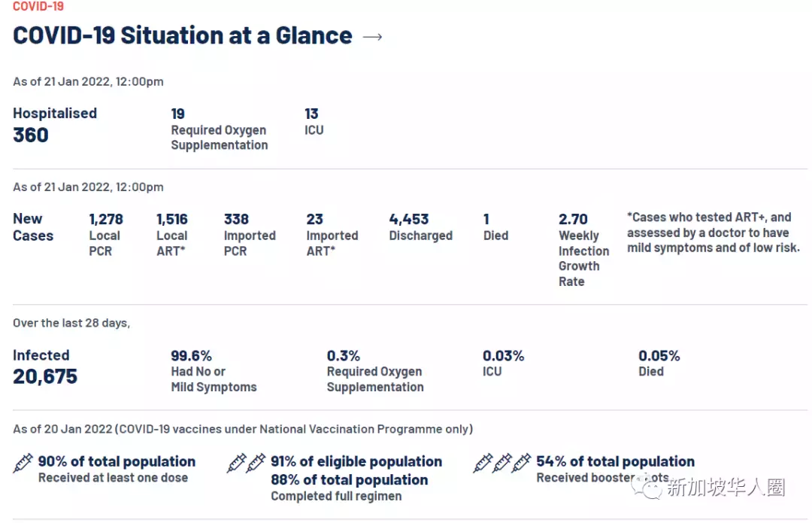
Task: Click the 19 Required Oxygen Supplementation stat
Action: 219,129
